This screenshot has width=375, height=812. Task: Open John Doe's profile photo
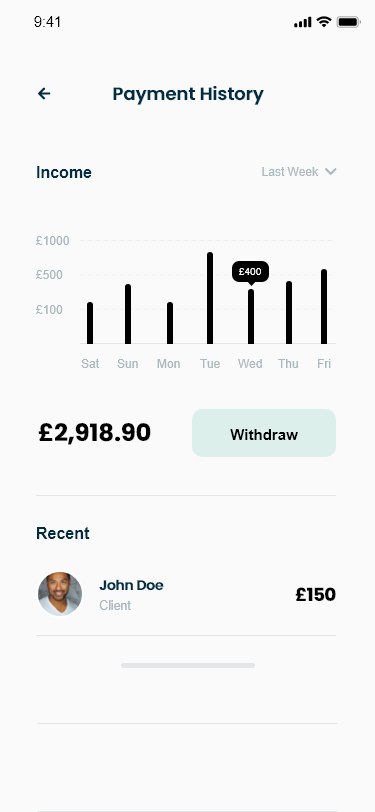pos(60,594)
